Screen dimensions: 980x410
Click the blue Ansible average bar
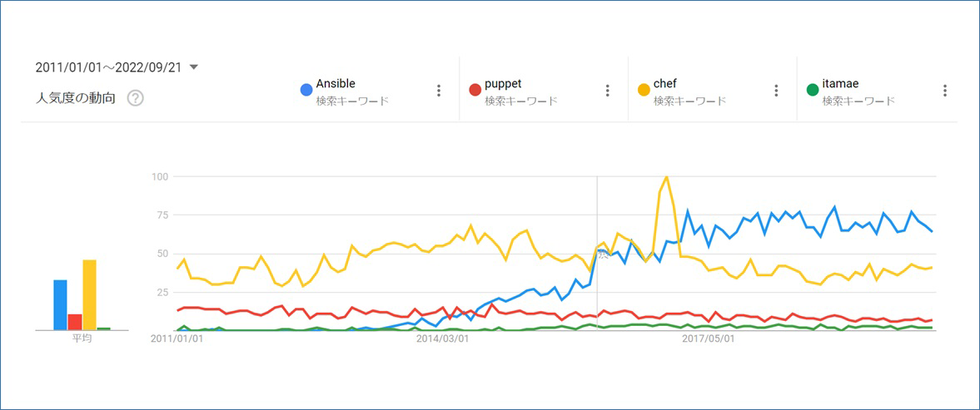tap(60, 304)
